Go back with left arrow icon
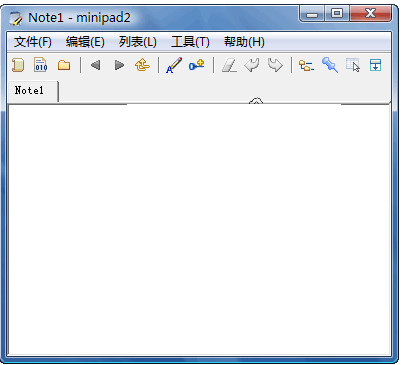Viewport: 402px width, 365px height. click(96, 65)
